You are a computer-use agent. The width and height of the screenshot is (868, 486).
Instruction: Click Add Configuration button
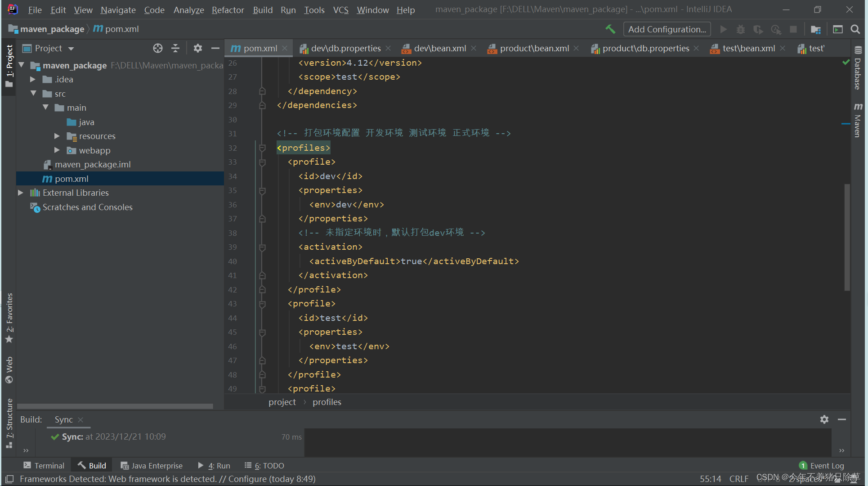[667, 29]
